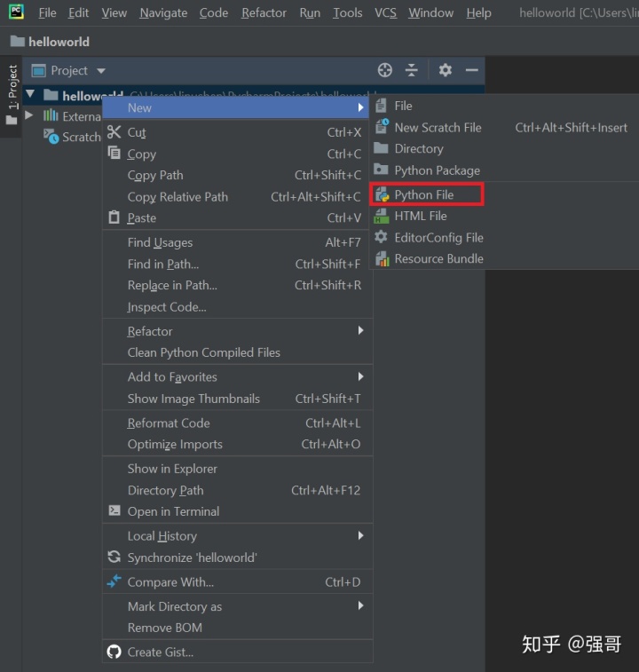Collapse the helloworld root tree node
The height and width of the screenshot is (672, 639).
click(x=30, y=94)
